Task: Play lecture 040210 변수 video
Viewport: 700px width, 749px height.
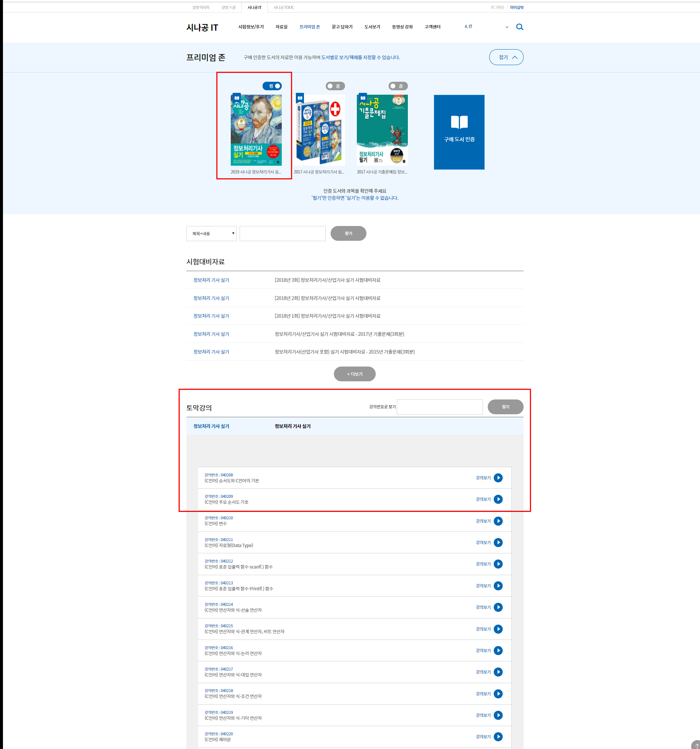Action: (498, 521)
